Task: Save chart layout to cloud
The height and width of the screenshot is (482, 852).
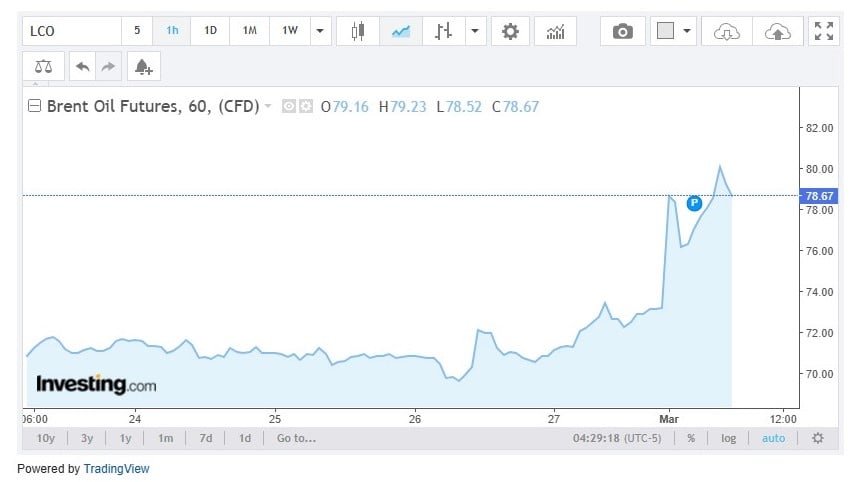Action: [x=776, y=31]
